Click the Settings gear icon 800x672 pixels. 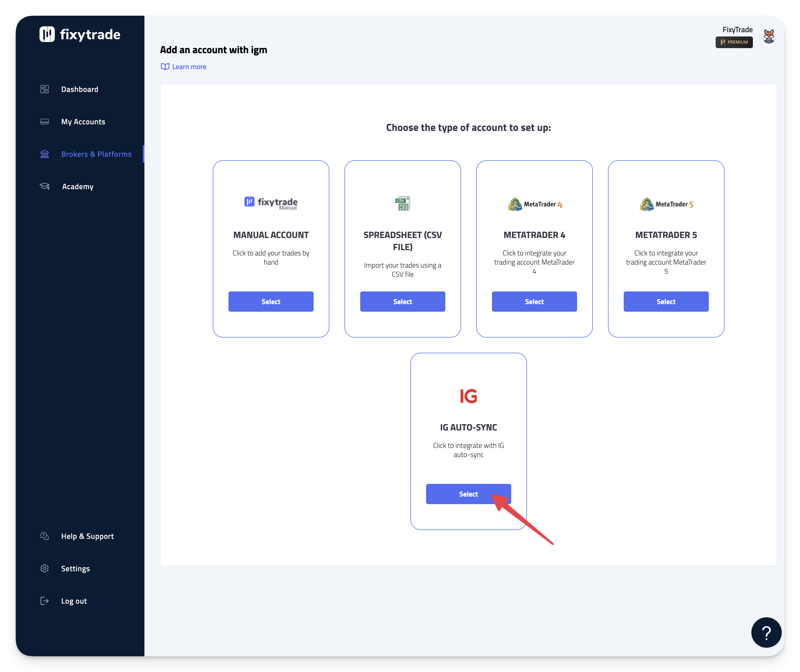point(45,568)
